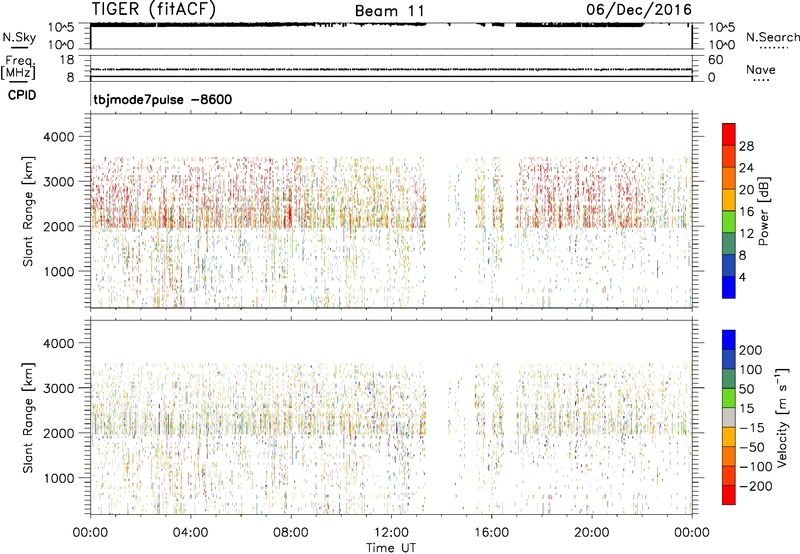800x554 pixels.
Task: Click the Slant Range label of power panel
Action: tap(28, 211)
